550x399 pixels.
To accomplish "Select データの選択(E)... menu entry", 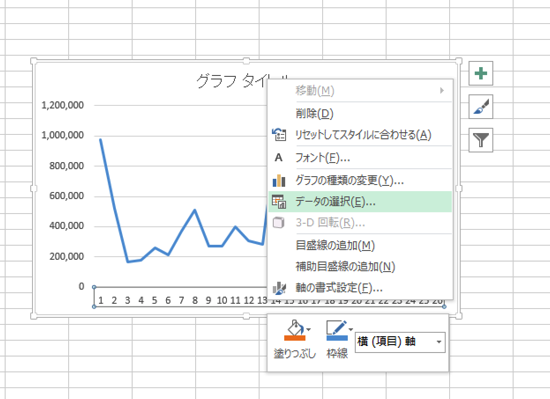I will click(x=360, y=202).
